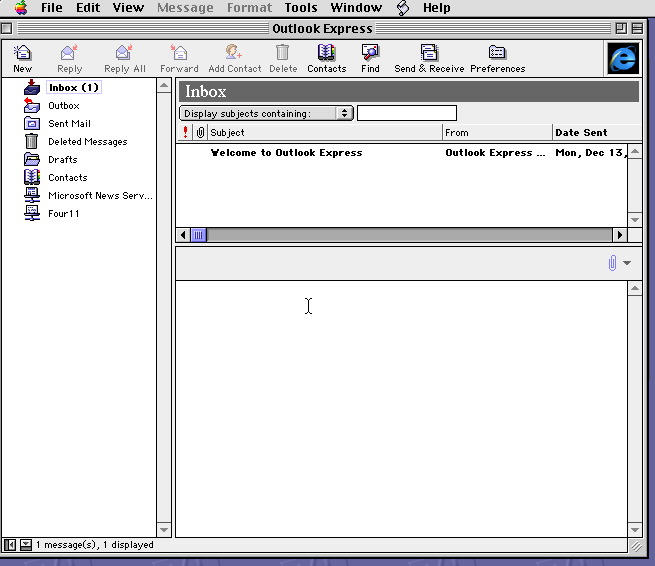This screenshot has width=655, height=566.
Task: Sort by attachment paperclip column
Action: pyautogui.click(x=200, y=132)
